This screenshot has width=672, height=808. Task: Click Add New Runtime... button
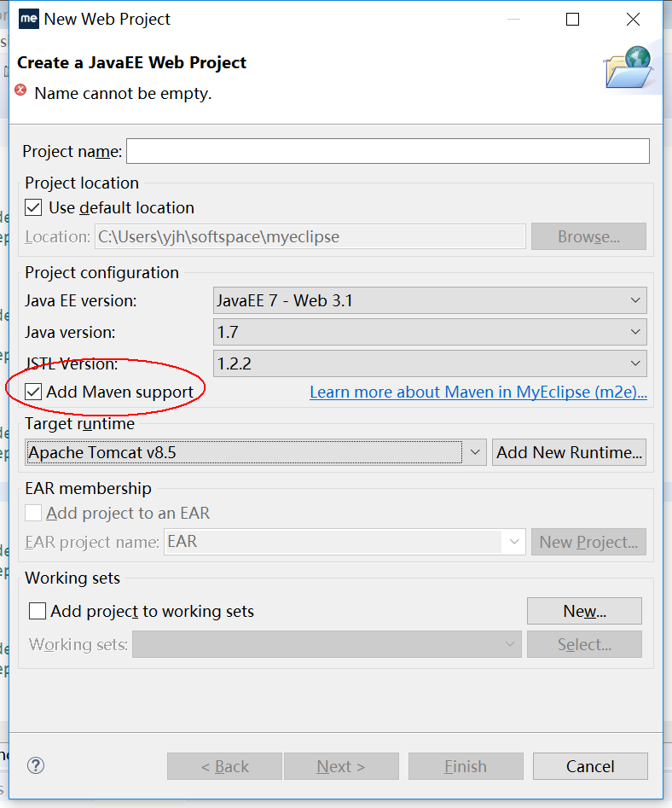pyautogui.click(x=569, y=452)
